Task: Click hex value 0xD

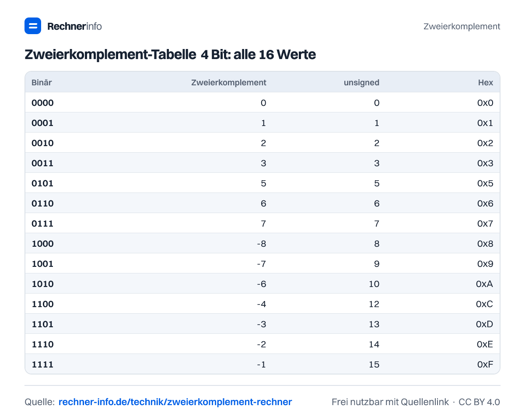Action: click(x=485, y=324)
